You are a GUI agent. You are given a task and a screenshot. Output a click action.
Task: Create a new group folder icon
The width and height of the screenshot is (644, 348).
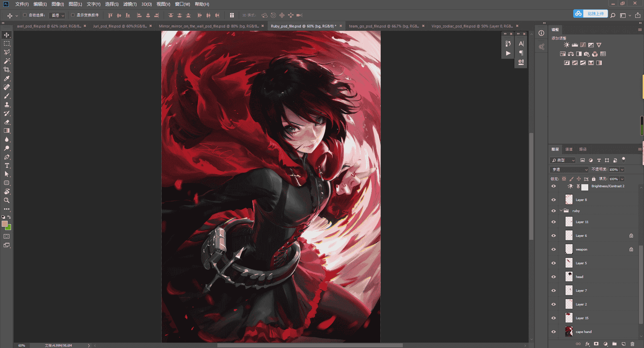coord(614,344)
